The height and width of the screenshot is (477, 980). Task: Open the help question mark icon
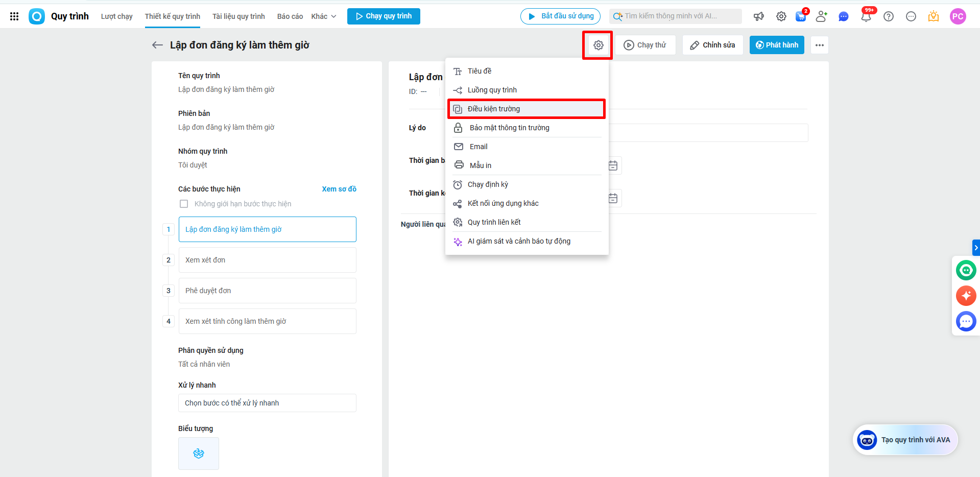click(x=889, y=16)
